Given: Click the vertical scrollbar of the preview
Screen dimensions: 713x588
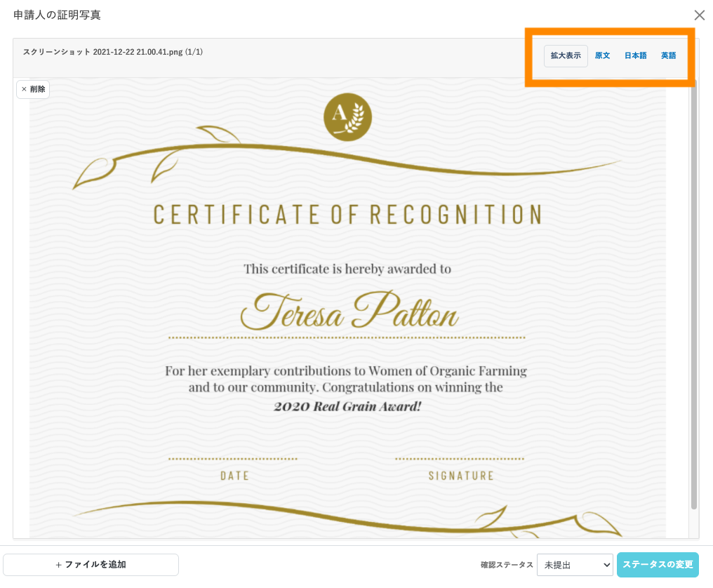Looking at the screenshot, I should [694, 295].
